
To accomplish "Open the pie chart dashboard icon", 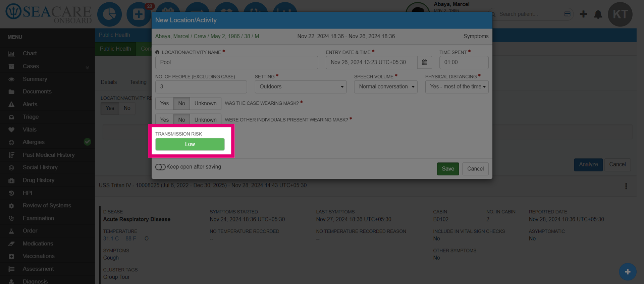I will click(x=109, y=14).
